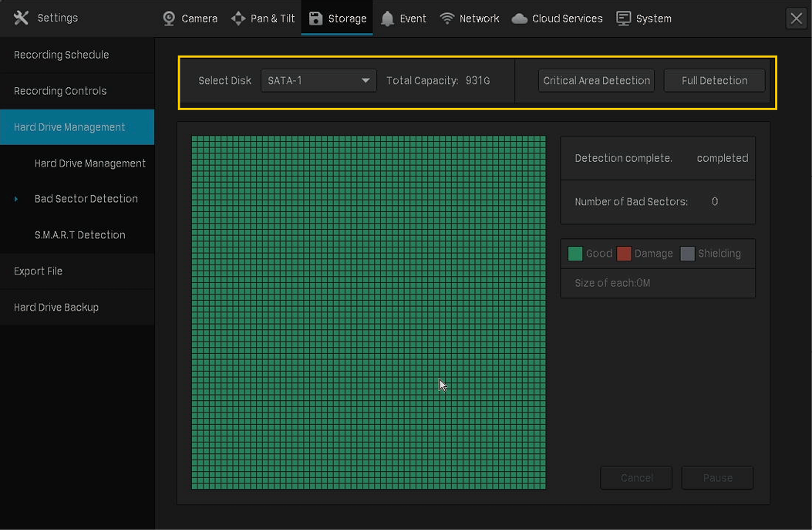Go to Hard Drive Backup in the sidebar

pos(77,307)
